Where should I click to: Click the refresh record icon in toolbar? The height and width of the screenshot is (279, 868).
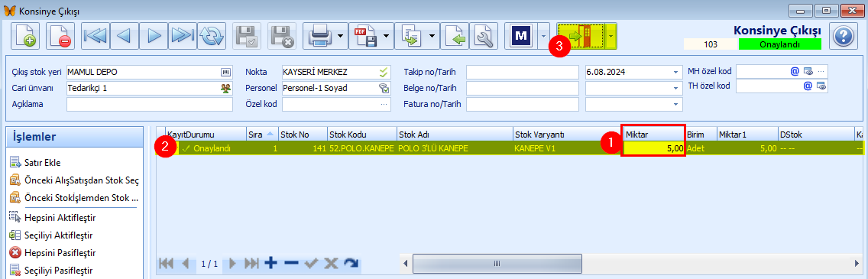pyautogui.click(x=211, y=37)
